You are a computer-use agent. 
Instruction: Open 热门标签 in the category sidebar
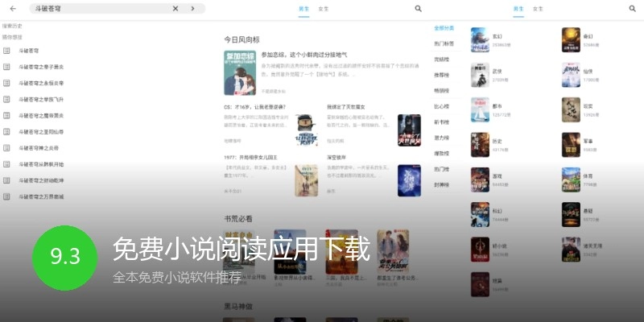[x=444, y=43]
